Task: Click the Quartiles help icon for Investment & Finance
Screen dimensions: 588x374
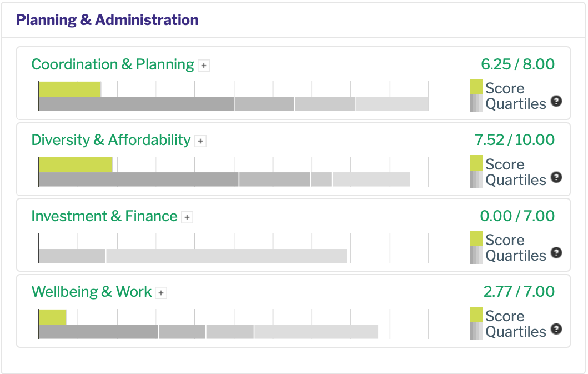Action: [x=556, y=255]
